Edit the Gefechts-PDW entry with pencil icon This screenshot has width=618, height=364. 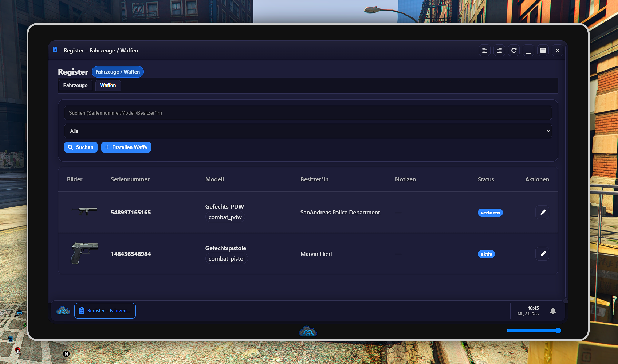click(x=542, y=212)
